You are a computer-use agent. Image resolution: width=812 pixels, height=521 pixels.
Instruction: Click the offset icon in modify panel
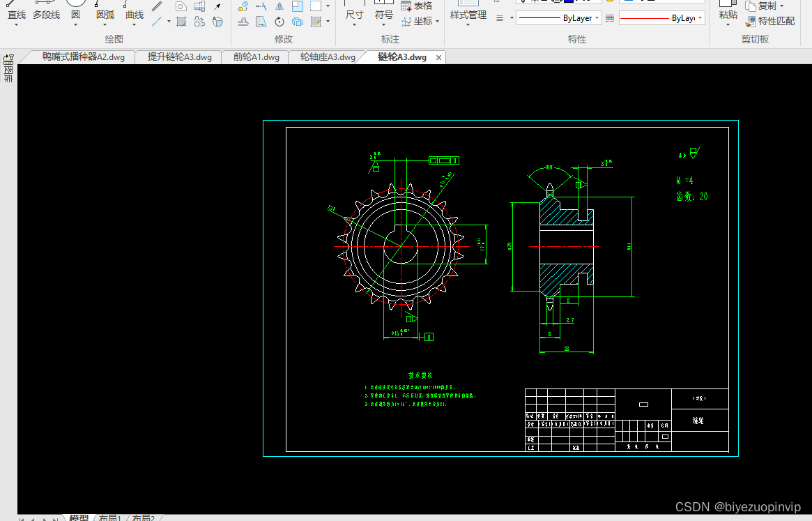click(x=243, y=22)
